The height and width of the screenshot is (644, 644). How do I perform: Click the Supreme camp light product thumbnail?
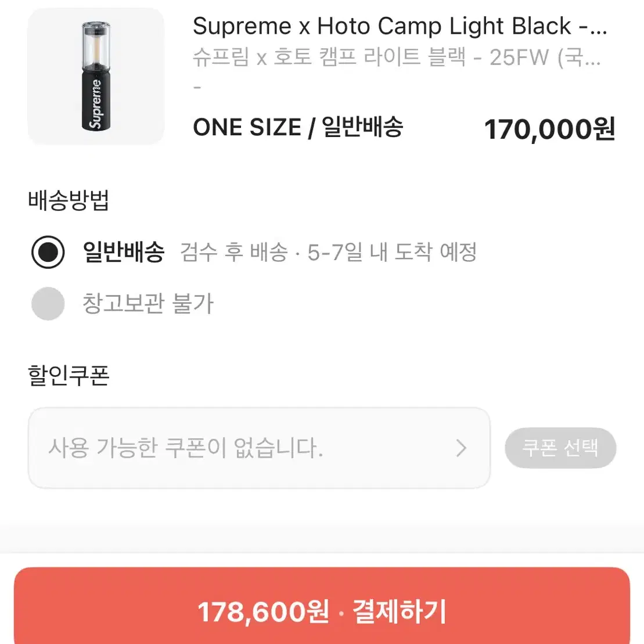pos(96,75)
